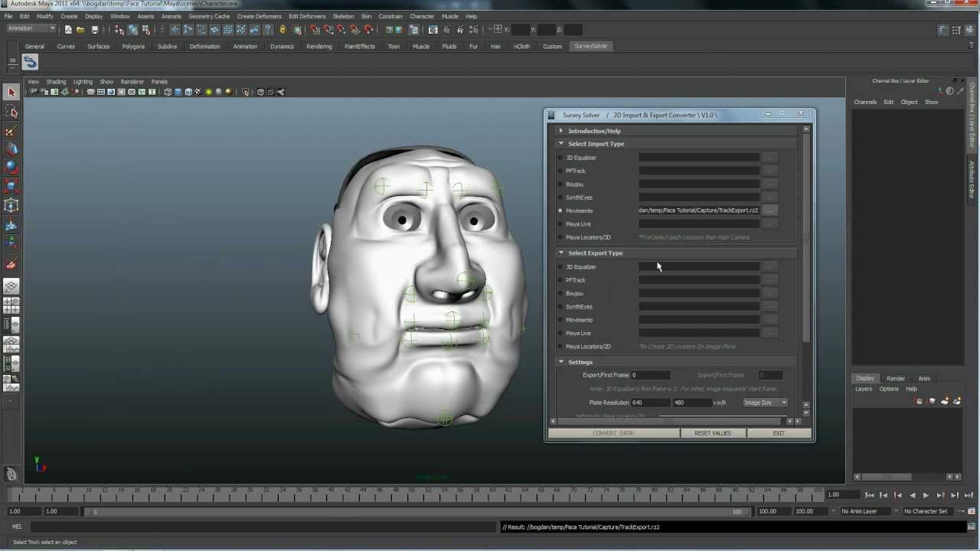Click the Plate Resolution width field 640
The height and width of the screenshot is (551, 980).
(650, 403)
